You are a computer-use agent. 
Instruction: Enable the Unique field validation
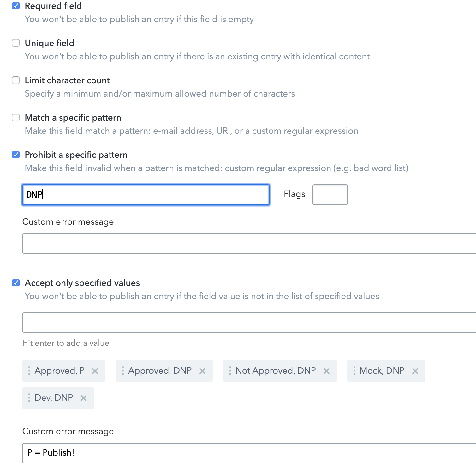(x=16, y=43)
